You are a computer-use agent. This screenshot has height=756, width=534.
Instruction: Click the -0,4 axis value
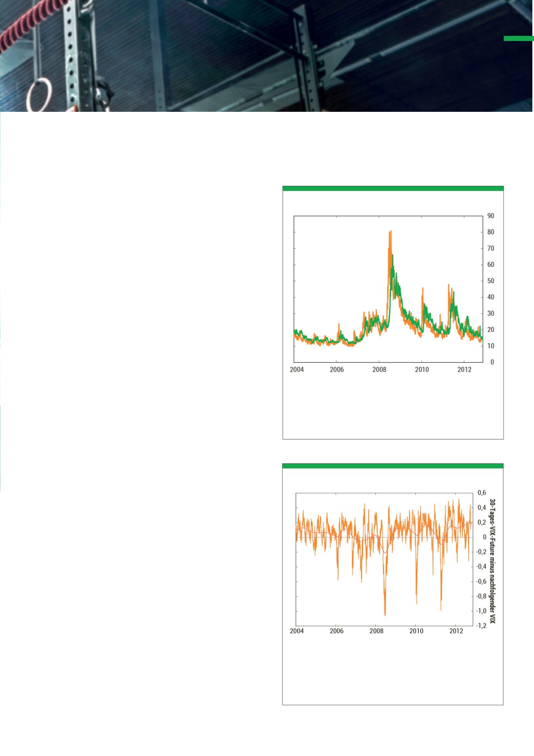pos(481,567)
